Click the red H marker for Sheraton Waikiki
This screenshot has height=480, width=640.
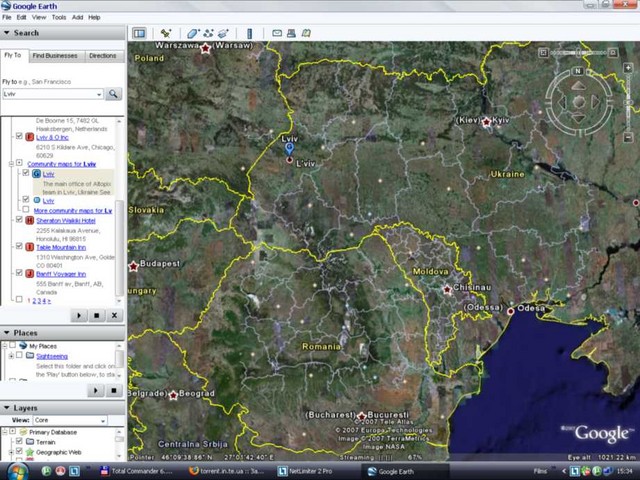(29, 221)
